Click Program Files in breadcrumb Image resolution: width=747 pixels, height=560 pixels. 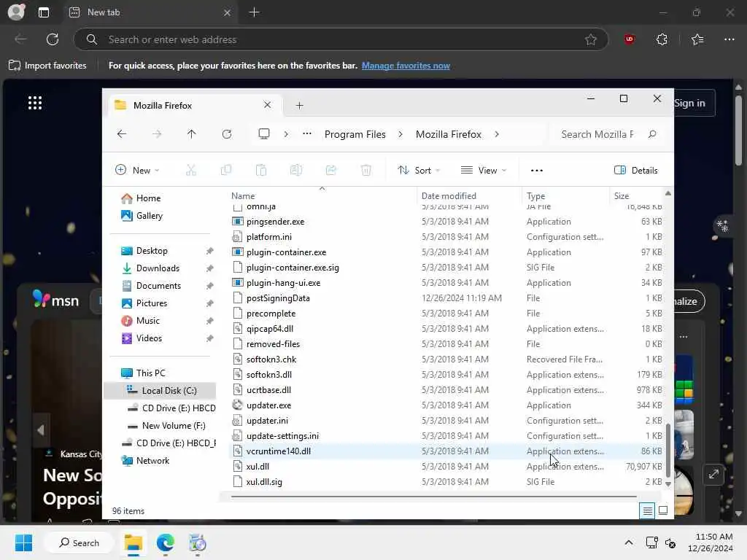tap(355, 134)
